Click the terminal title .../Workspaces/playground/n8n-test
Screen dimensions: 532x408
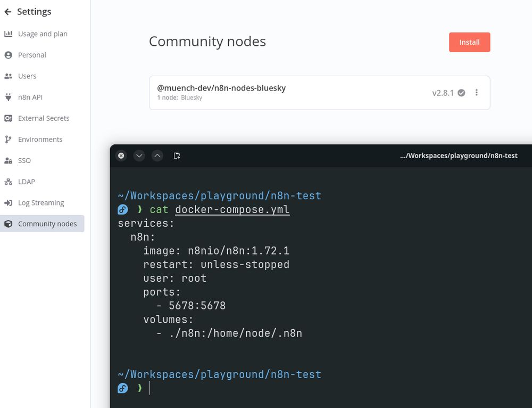459,156
